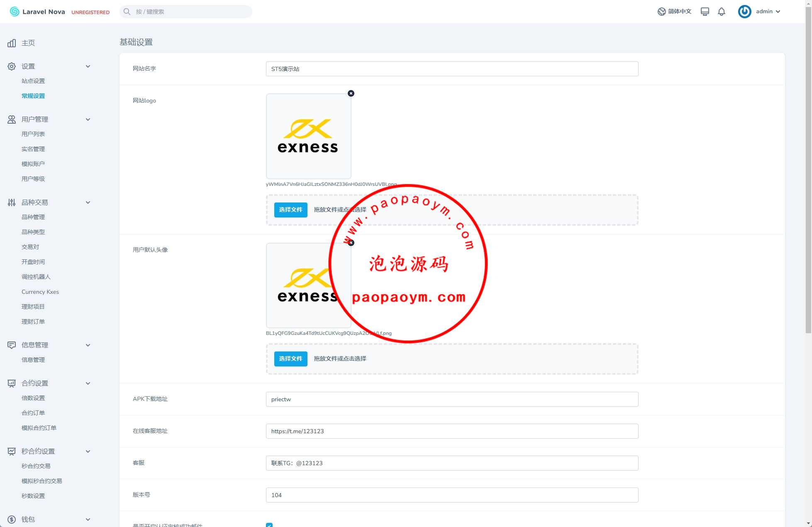Image resolution: width=812 pixels, height=527 pixels.
Task: Click the 在线客服地址 input field
Action: pos(451,431)
